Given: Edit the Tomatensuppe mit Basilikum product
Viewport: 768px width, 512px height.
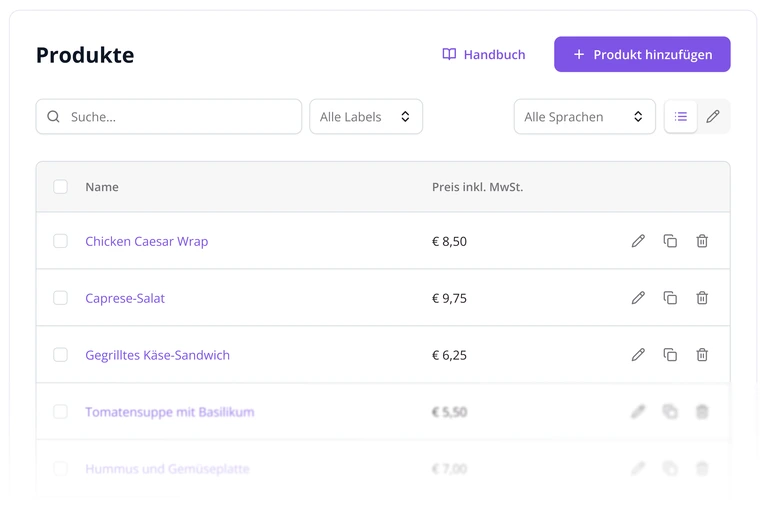Looking at the screenshot, I should pos(638,412).
